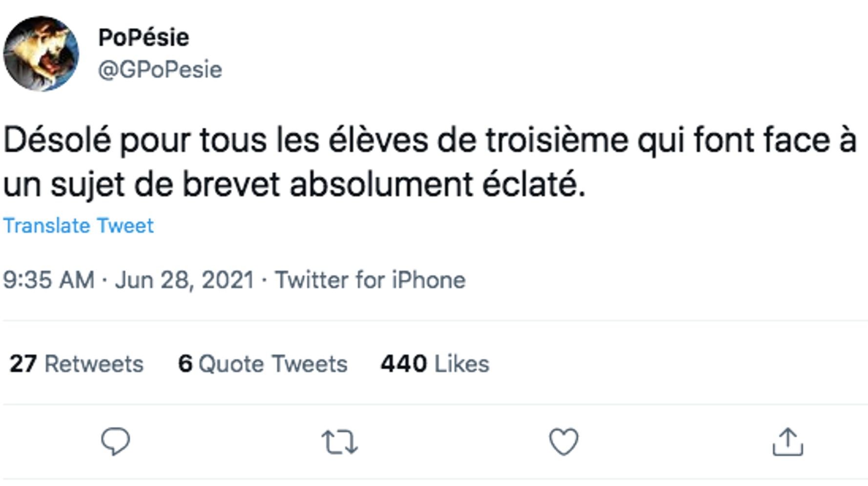
Task: Open the share menu icon
Action: [x=787, y=442]
